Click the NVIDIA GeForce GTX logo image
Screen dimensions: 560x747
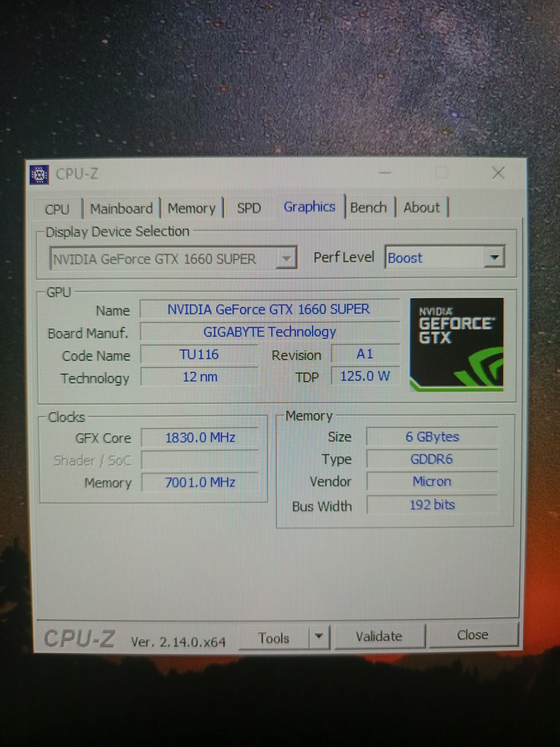click(x=457, y=345)
